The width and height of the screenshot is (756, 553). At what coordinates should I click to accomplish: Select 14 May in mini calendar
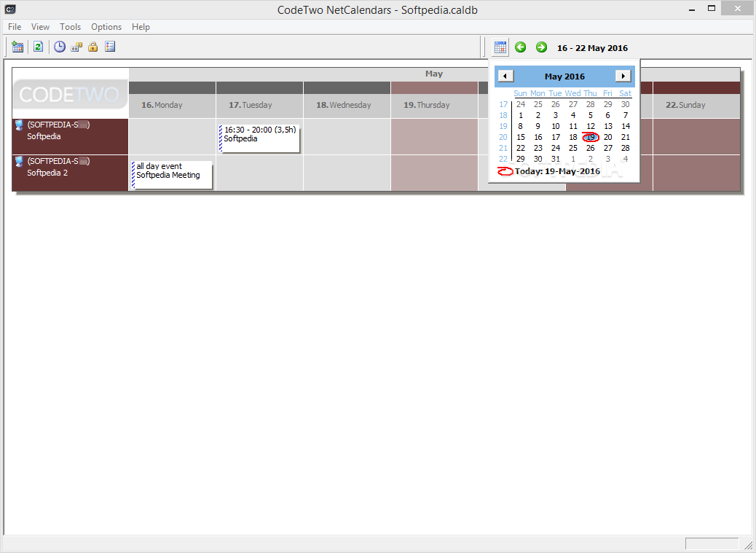tap(626, 126)
